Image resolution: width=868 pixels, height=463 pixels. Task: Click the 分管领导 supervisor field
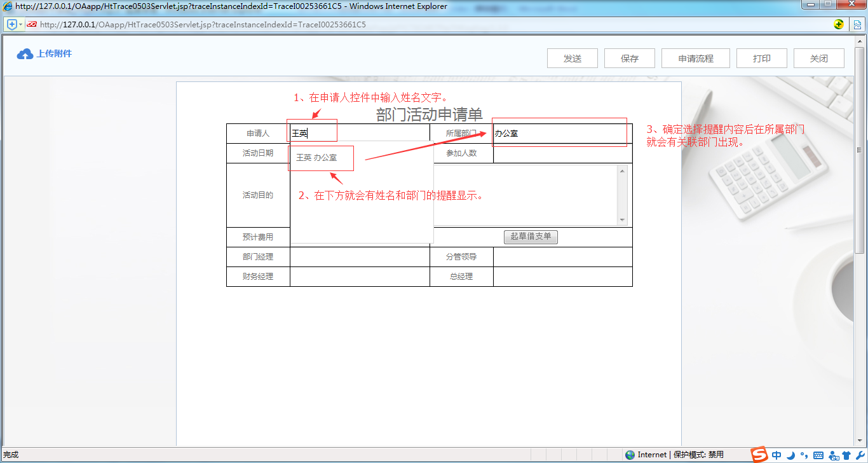click(x=562, y=257)
